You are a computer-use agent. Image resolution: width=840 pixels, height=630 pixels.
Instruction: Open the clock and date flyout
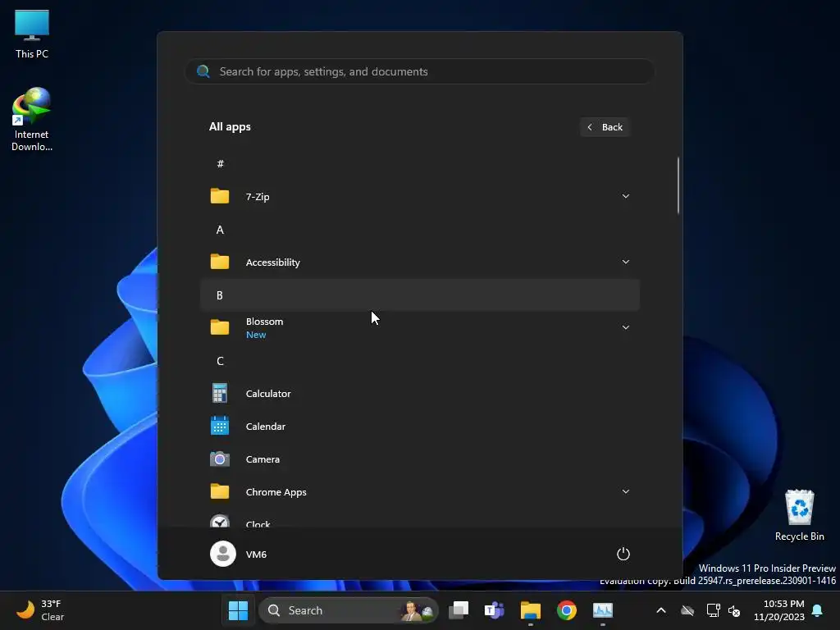coord(779,610)
